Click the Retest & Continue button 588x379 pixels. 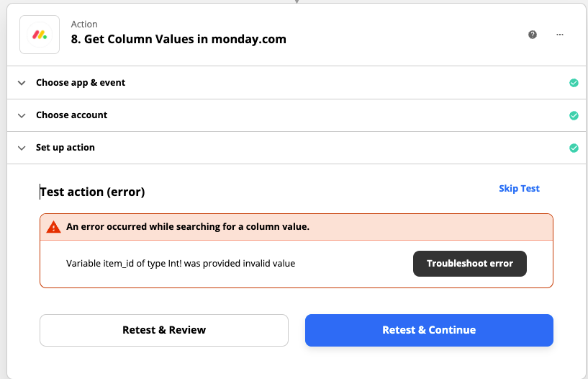[429, 330]
